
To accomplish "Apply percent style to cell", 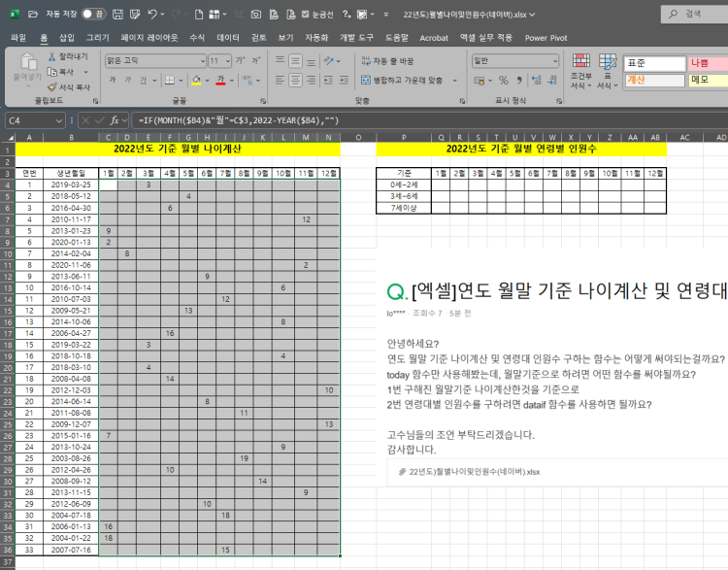I will click(x=503, y=81).
